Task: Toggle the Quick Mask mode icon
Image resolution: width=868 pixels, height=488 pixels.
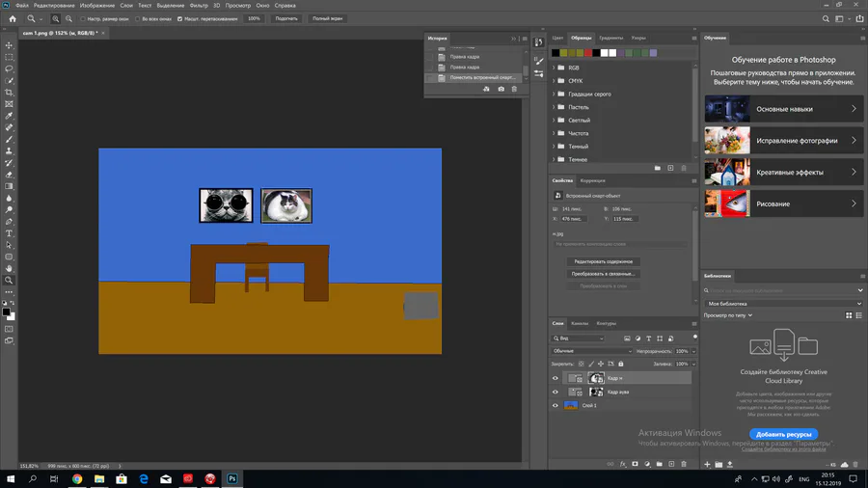Action: pos(9,329)
